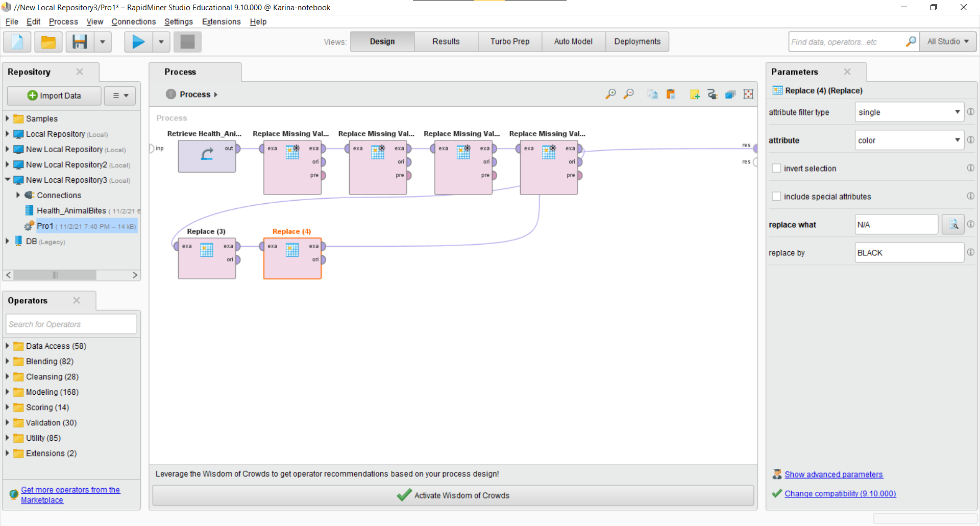
Task: Run the process with play button
Action: tap(138, 42)
